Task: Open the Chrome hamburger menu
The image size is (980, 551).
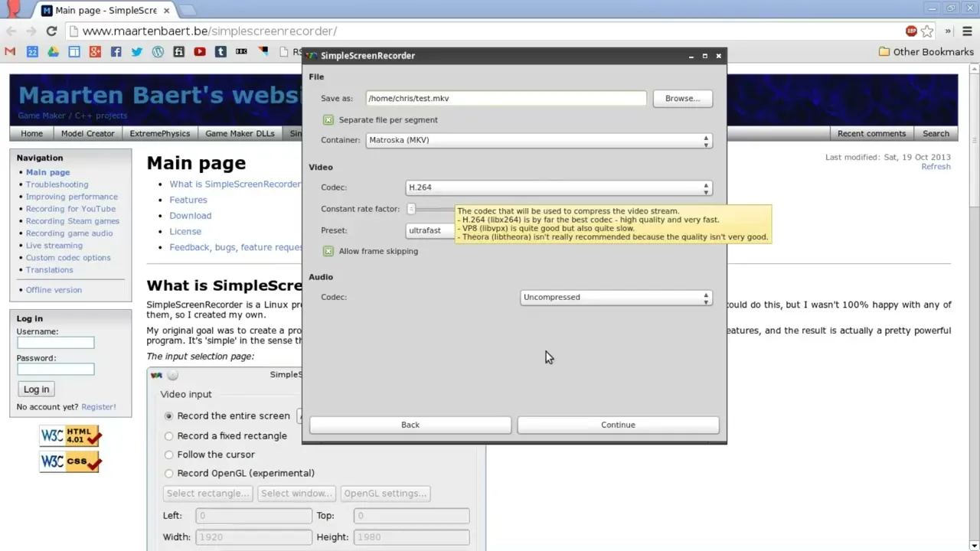Action: pyautogui.click(x=967, y=31)
